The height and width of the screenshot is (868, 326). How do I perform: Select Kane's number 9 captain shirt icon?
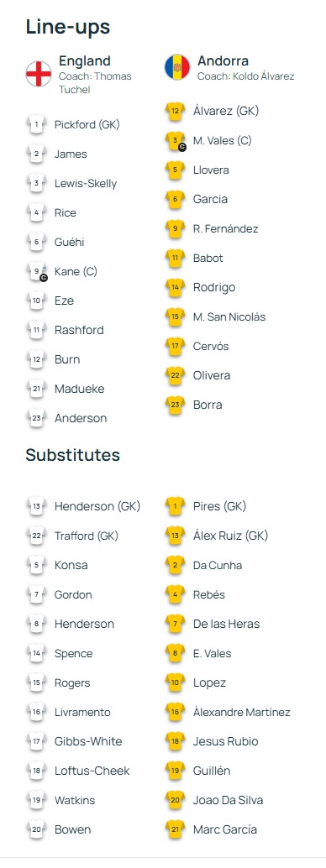37,271
